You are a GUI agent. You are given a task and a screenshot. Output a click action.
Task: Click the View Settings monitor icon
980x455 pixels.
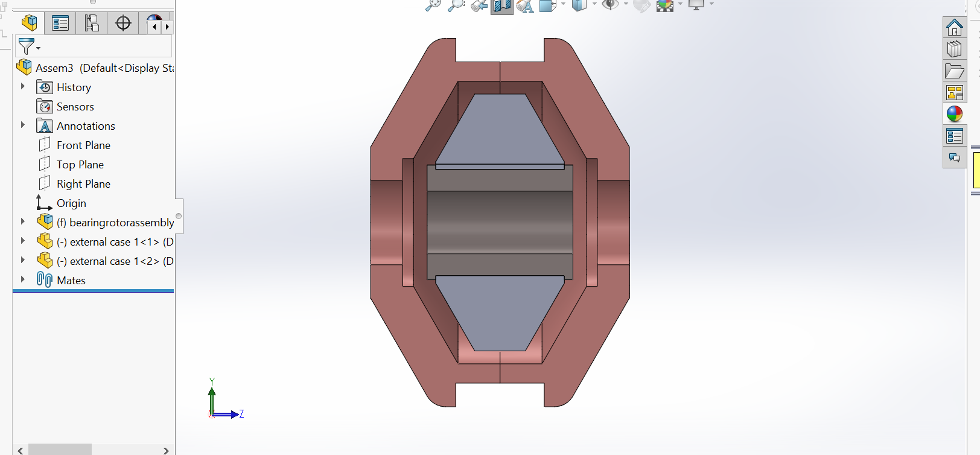point(696,5)
